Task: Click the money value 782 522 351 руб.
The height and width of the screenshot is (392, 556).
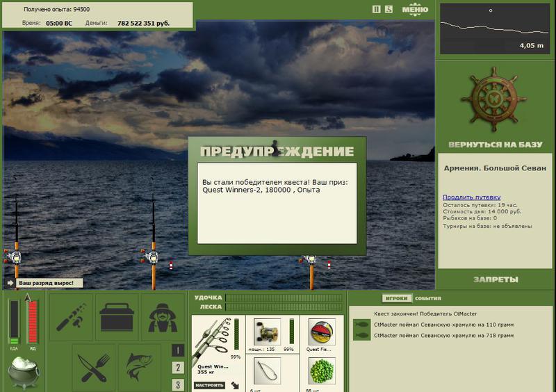Action: click(x=143, y=24)
